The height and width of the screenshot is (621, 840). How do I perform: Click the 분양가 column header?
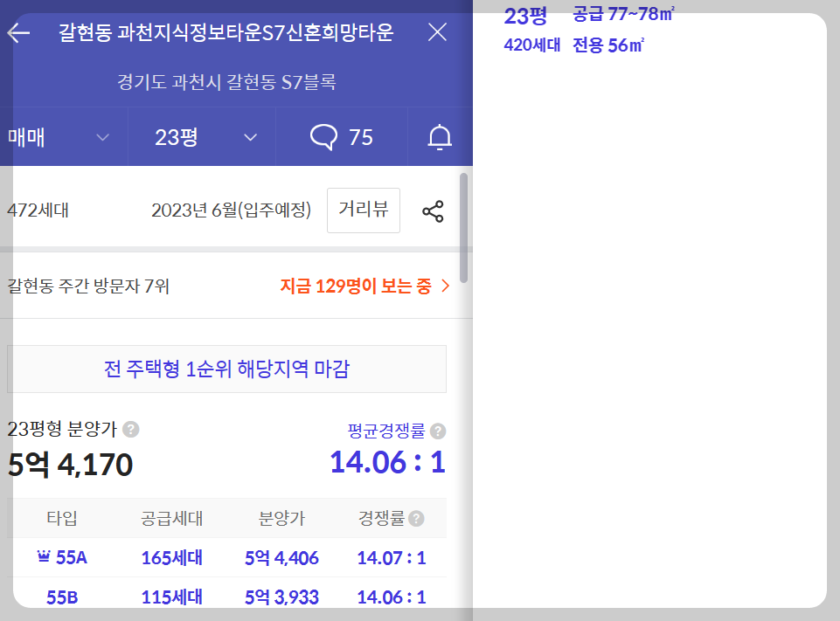(281, 518)
